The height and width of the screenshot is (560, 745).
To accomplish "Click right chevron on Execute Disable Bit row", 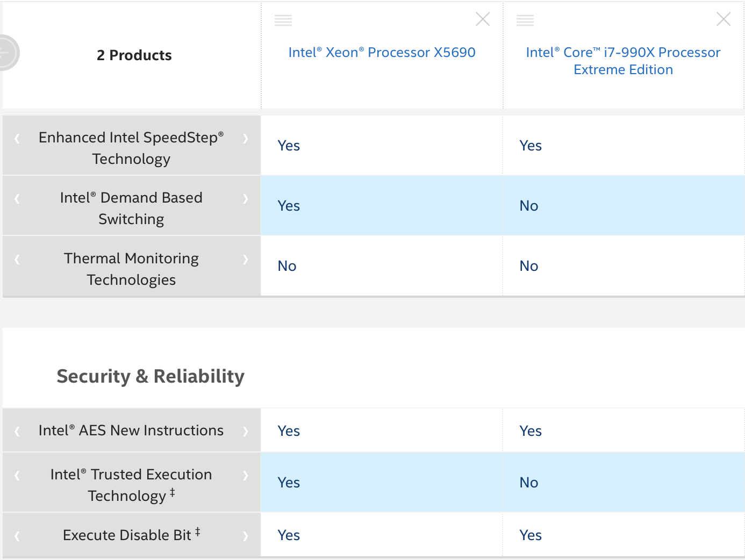I will (x=246, y=536).
